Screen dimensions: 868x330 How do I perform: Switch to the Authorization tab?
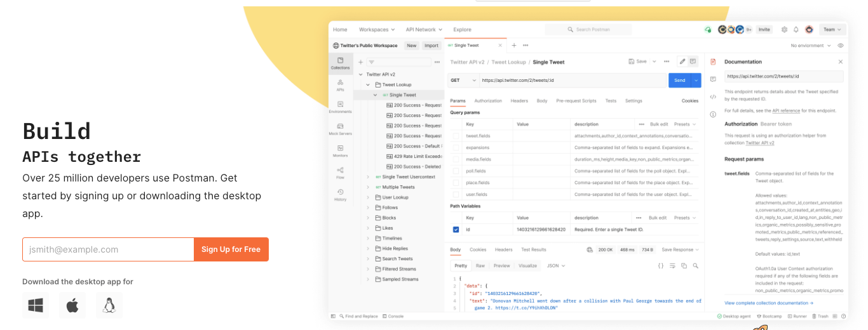487,101
